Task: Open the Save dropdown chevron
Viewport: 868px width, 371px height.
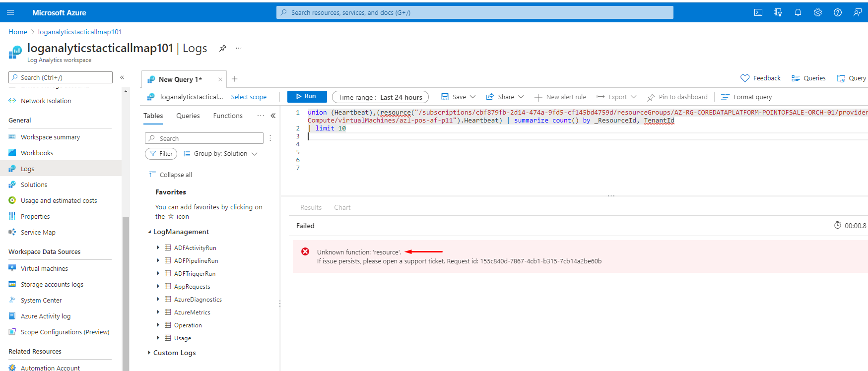Action: tap(473, 97)
